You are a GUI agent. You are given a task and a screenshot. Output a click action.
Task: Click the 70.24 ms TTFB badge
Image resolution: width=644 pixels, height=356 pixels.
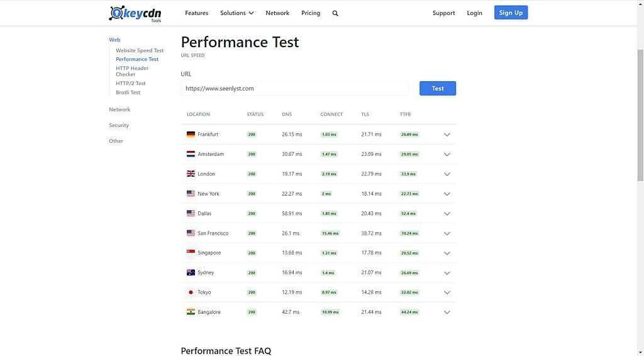point(409,233)
